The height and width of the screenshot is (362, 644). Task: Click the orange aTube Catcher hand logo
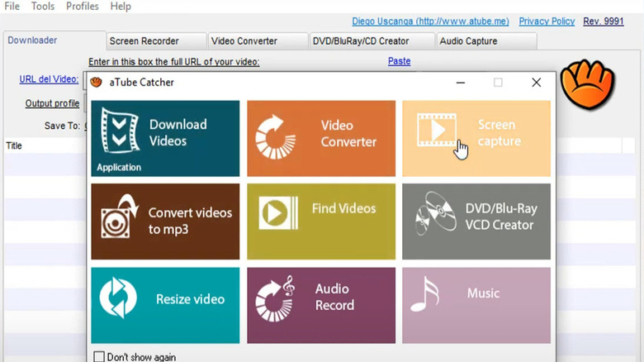coord(587,81)
